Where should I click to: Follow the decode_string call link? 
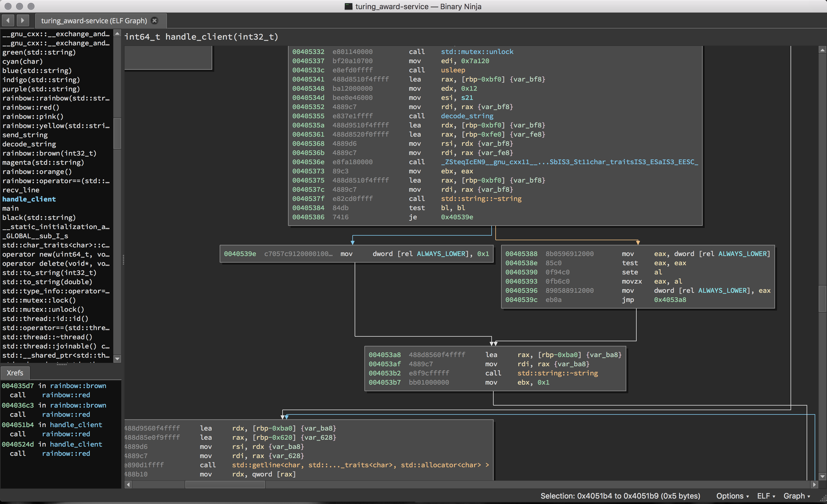pyautogui.click(x=467, y=116)
